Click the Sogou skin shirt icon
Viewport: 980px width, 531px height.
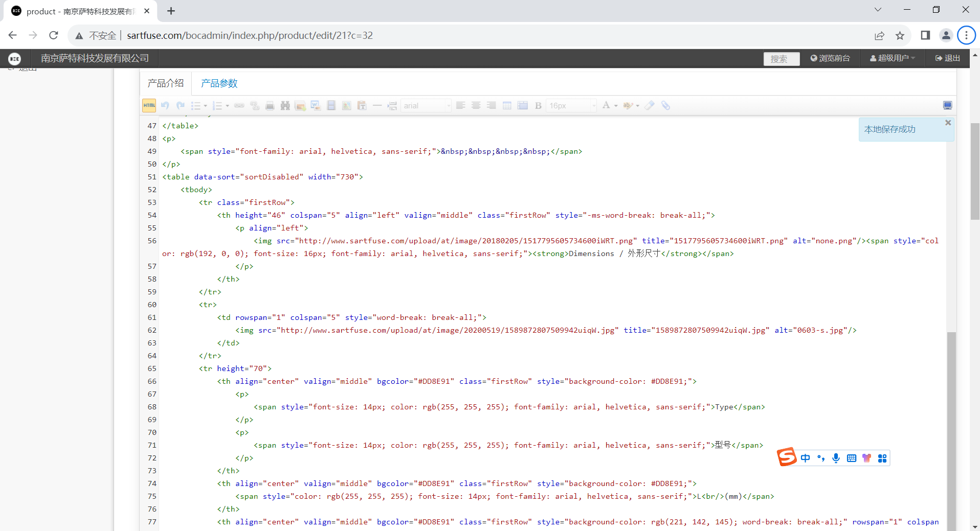pos(866,458)
